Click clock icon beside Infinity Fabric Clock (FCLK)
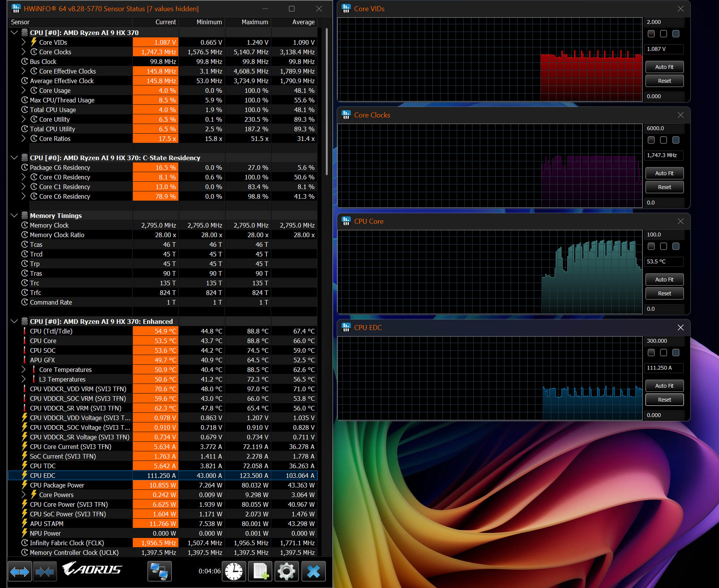 pos(25,543)
